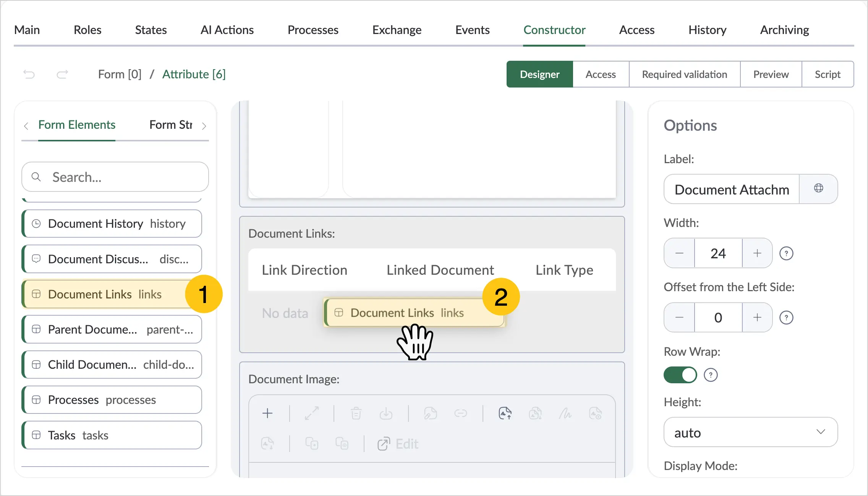Click the table icon on Child Document

pos(36,365)
